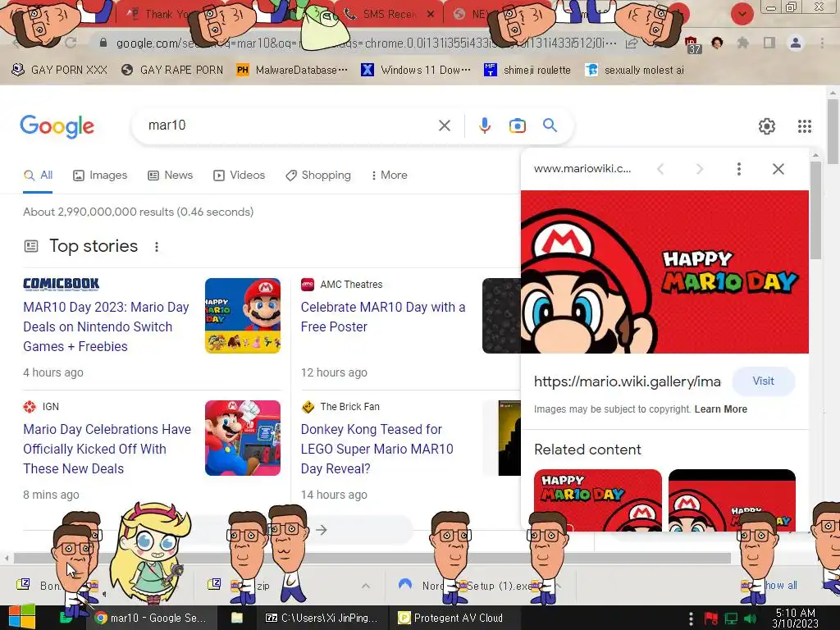Image resolution: width=840 pixels, height=630 pixels.
Task: Open Top stories three-dot menu
Action: (x=157, y=247)
